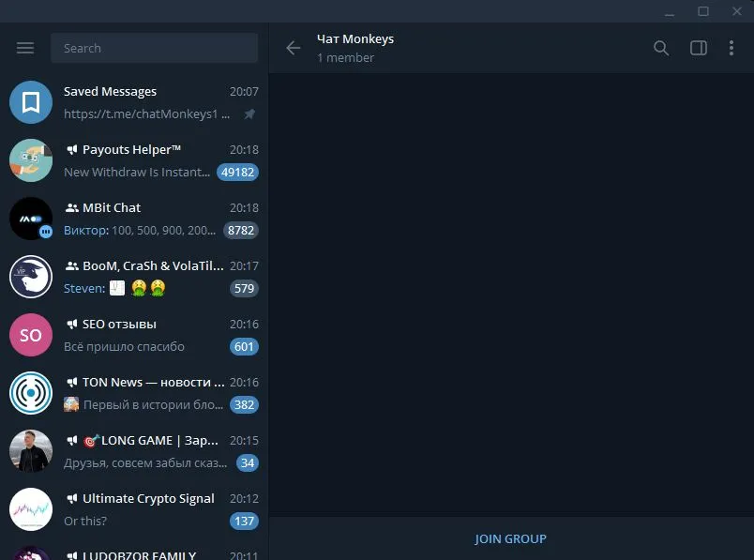The image size is (754, 560).
Task: Click the TON News circular avatar
Action: tap(31, 393)
